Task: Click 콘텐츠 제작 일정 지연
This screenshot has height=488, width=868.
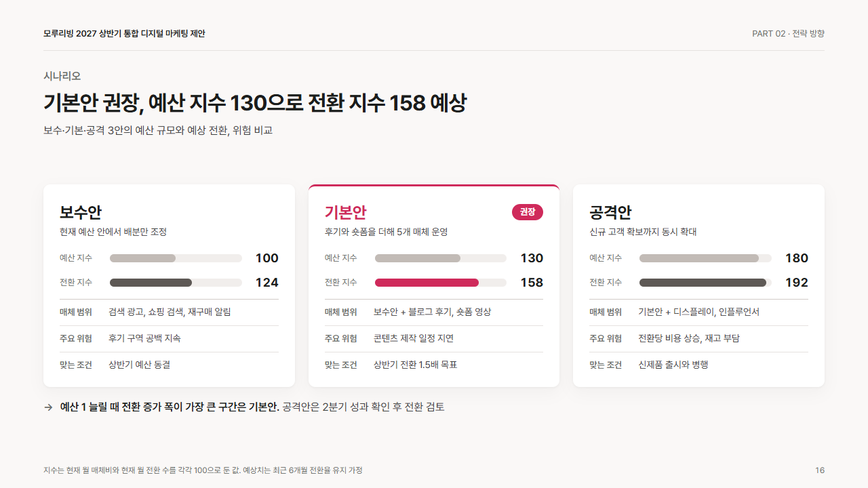Action: point(414,338)
